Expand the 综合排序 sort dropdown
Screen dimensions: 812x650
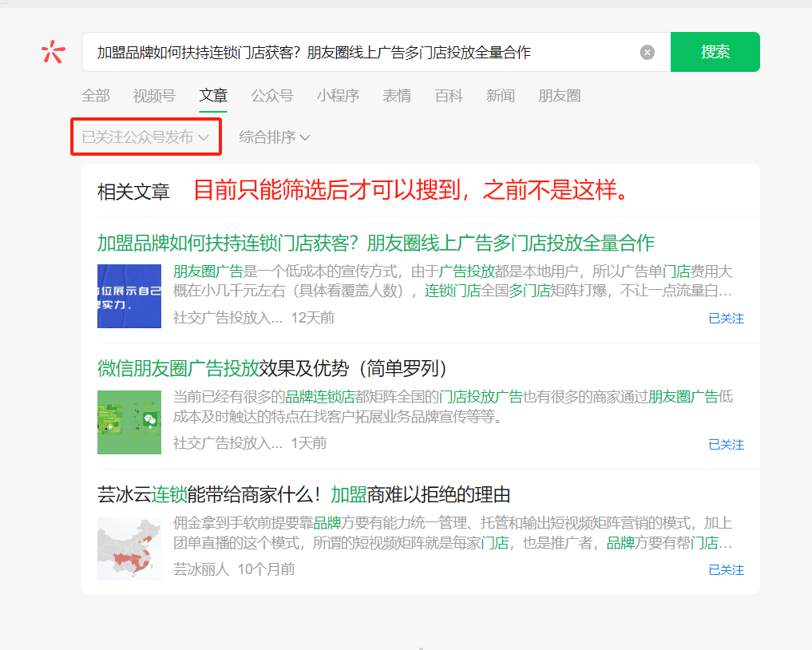[274, 137]
